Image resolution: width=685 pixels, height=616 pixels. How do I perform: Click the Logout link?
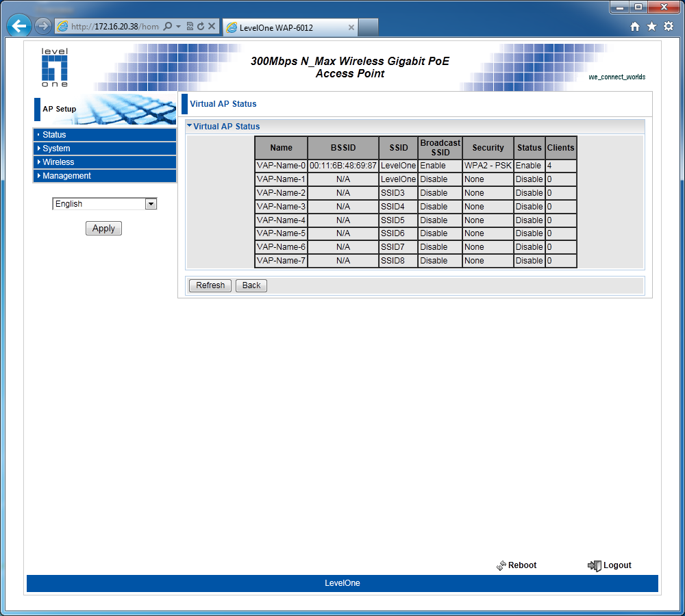(x=617, y=565)
